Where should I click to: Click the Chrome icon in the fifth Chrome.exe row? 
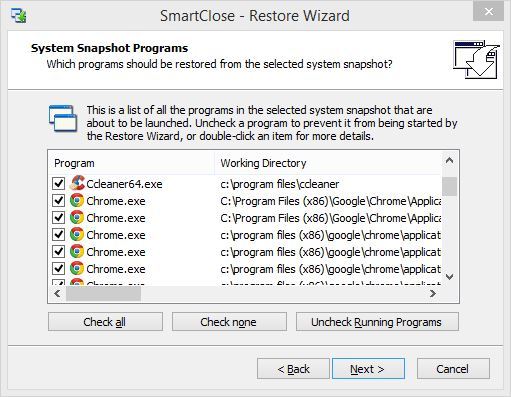click(x=77, y=268)
